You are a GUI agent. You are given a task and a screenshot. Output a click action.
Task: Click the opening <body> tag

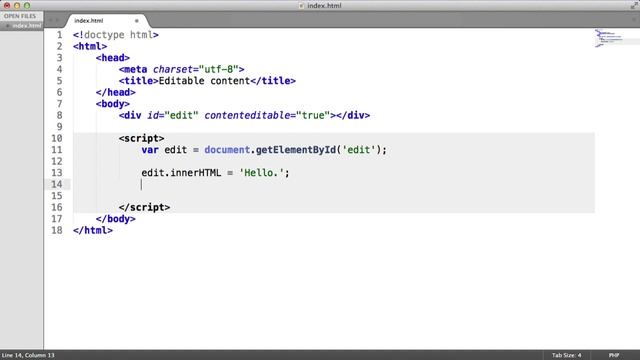click(113, 104)
